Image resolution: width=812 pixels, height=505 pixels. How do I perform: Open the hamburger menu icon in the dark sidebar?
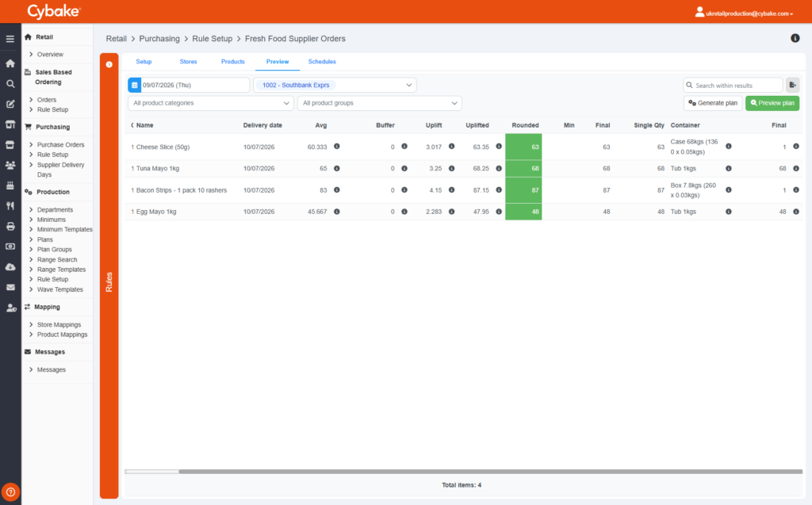pos(10,39)
